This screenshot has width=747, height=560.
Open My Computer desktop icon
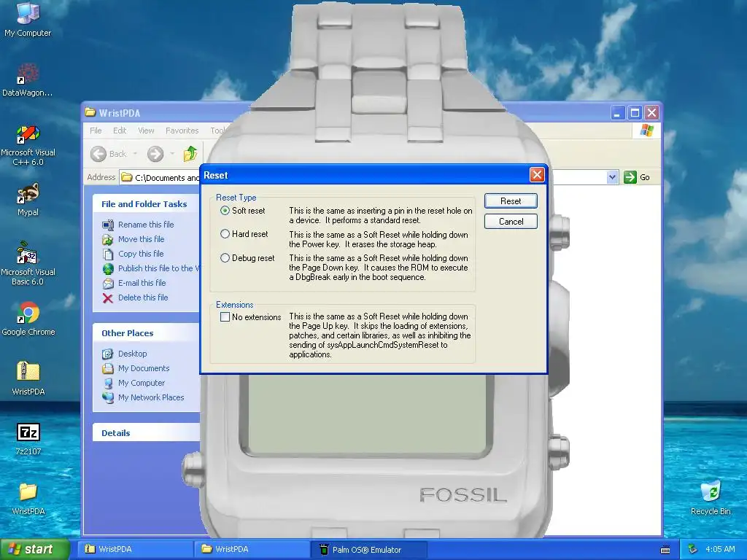point(28,19)
